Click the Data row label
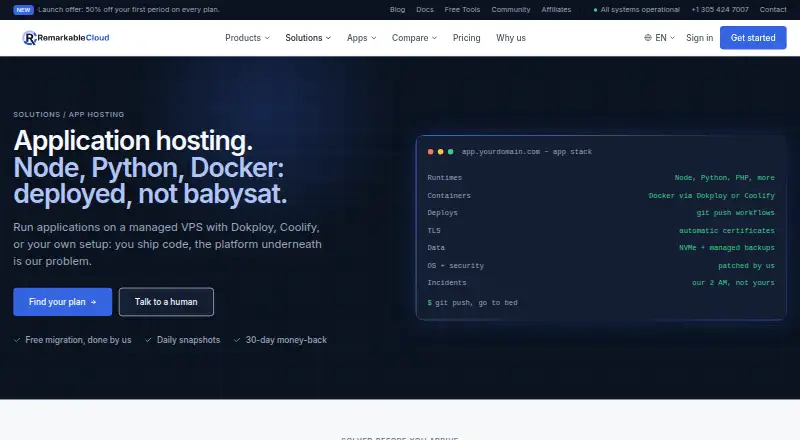This screenshot has height=440, width=800. click(x=436, y=248)
